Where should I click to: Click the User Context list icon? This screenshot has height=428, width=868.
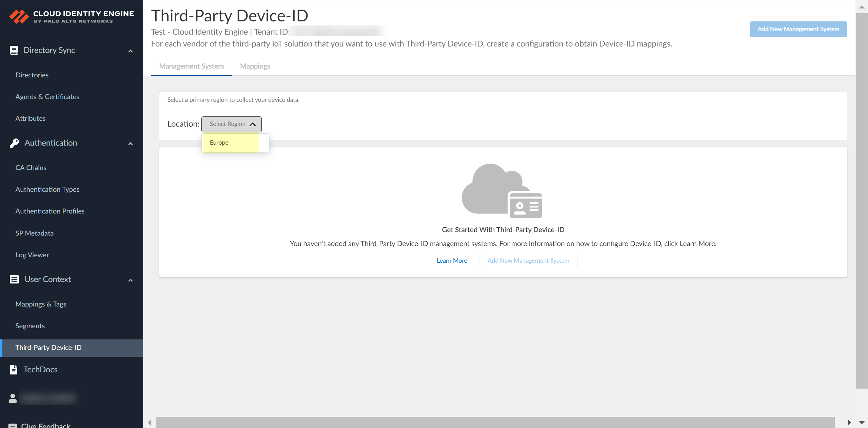[14, 279]
